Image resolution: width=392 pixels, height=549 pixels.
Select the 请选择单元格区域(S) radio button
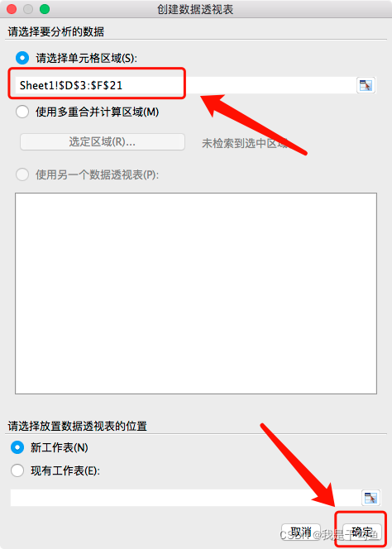[x=22, y=58]
